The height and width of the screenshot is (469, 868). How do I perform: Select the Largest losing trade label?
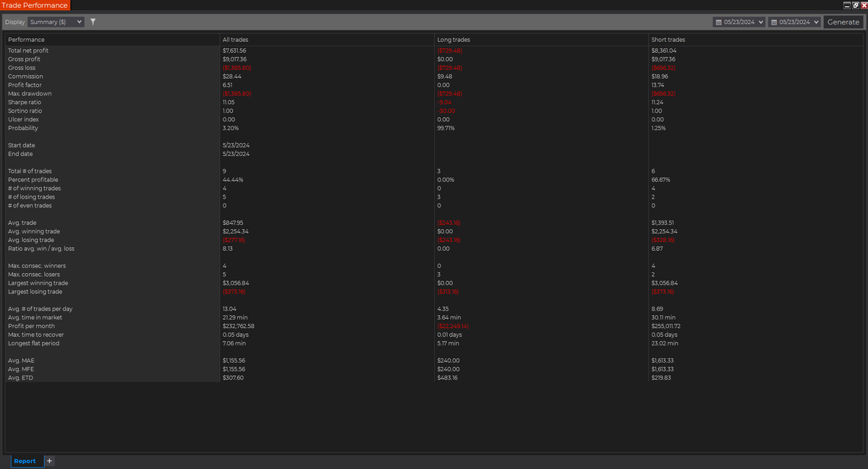coord(35,292)
